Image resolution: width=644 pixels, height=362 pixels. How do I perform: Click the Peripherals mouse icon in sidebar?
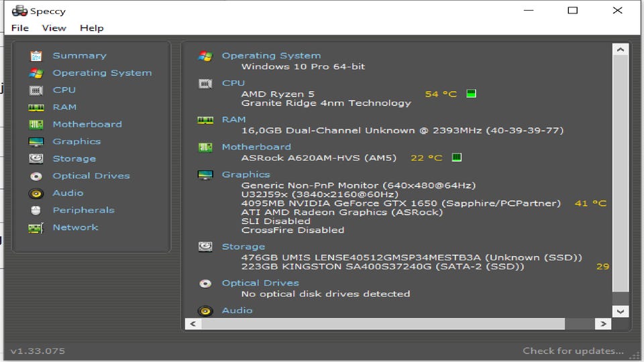(36, 210)
